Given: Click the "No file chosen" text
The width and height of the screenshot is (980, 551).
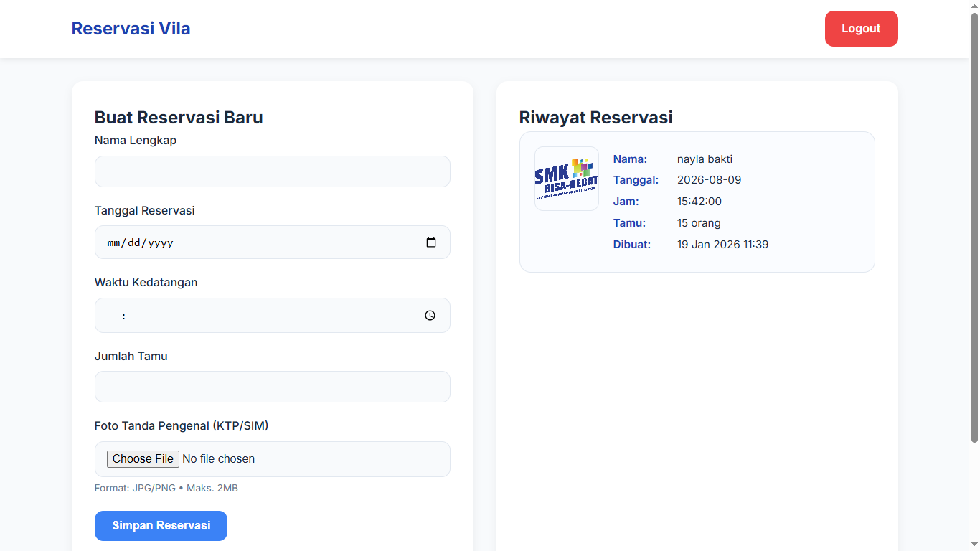Looking at the screenshot, I should click(219, 459).
